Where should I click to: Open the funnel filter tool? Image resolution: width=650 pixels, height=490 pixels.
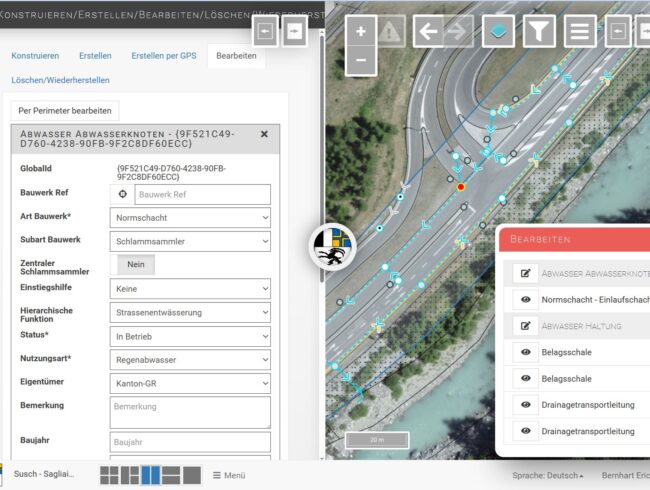pos(539,31)
